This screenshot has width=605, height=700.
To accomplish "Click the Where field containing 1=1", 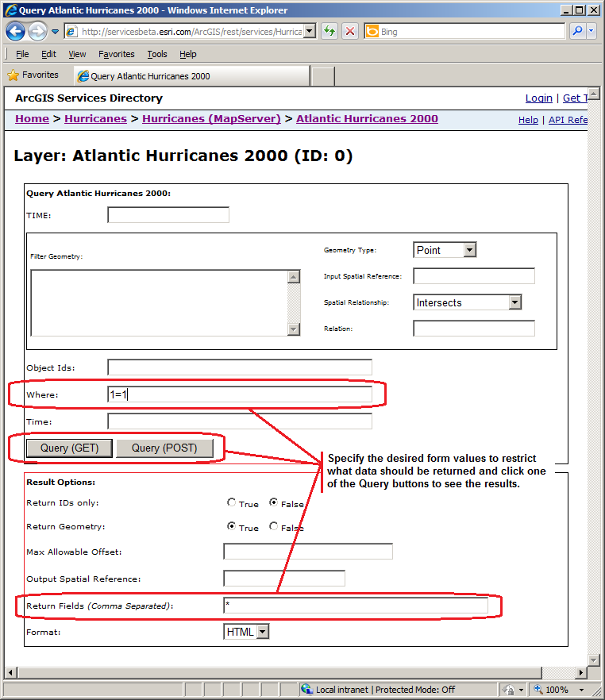I will coord(240,394).
